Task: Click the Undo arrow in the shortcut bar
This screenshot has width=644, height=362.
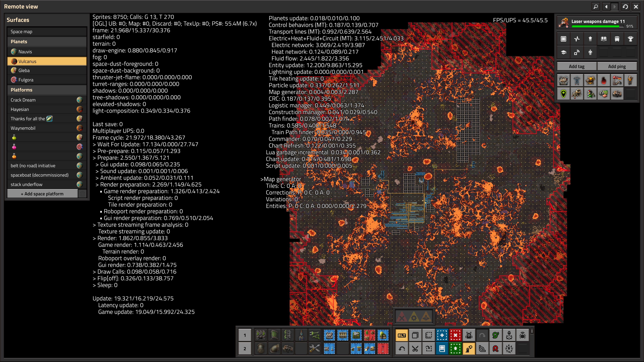Action: click(x=402, y=349)
